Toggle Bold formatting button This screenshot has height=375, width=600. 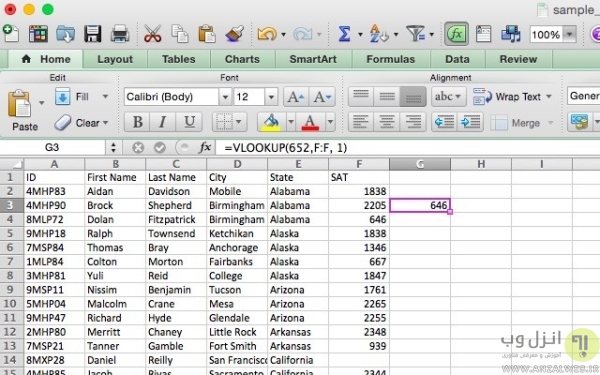(137, 122)
